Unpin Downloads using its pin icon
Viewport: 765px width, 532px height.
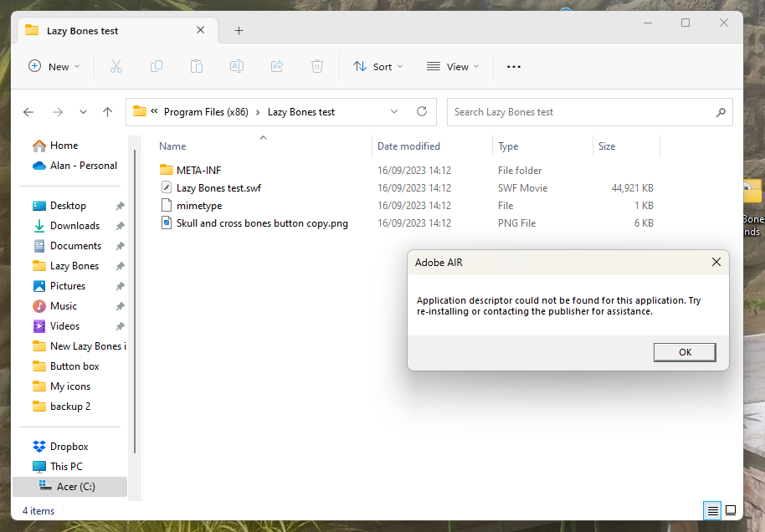pyautogui.click(x=120, y=226)
